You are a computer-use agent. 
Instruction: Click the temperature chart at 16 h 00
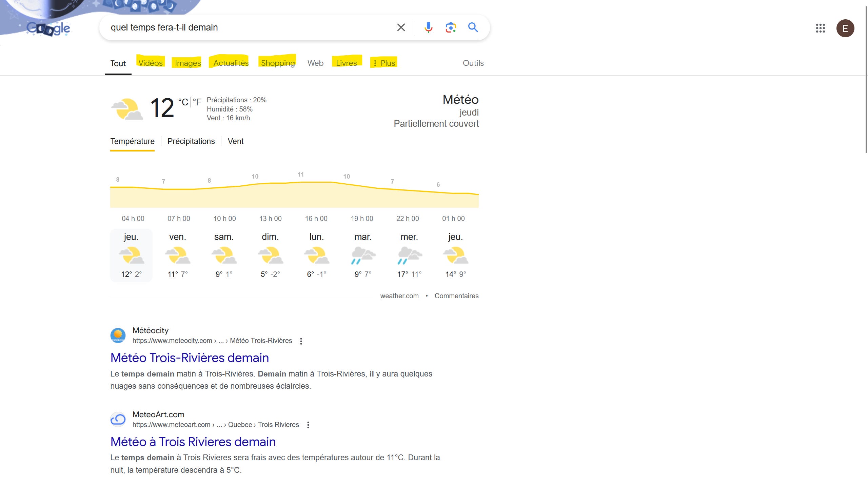coord(316,195)
